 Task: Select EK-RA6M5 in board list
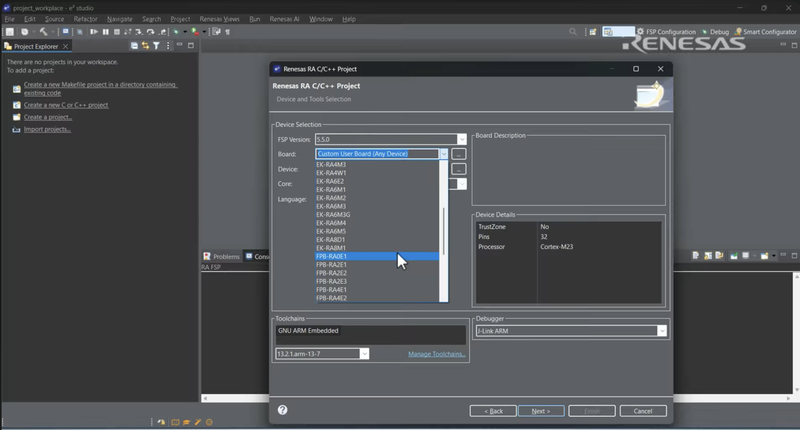pos(377,231)
